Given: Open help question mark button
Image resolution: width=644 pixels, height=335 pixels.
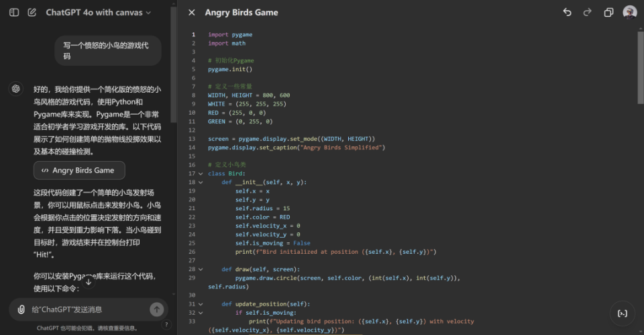Looking at the screenshot, I should 166,325.
